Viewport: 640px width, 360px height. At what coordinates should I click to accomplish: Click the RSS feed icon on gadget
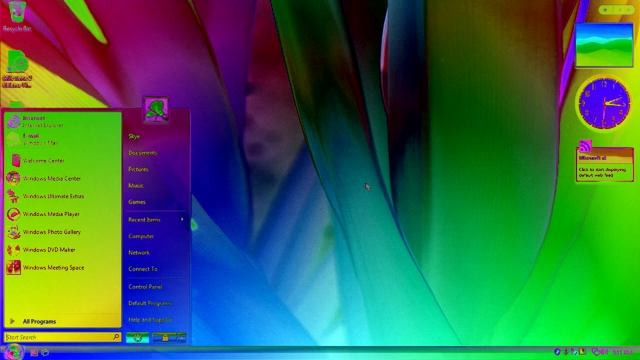tap(584, 146)
